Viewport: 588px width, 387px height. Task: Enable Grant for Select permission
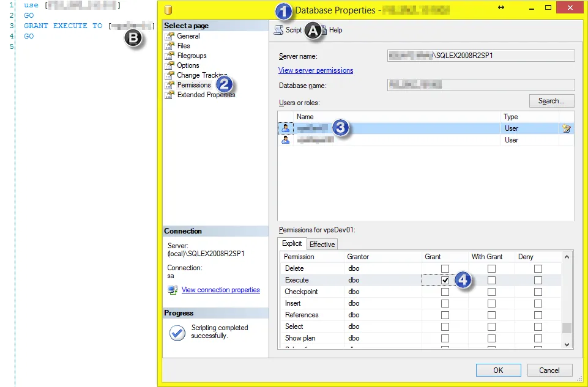[x=445, y=326]
